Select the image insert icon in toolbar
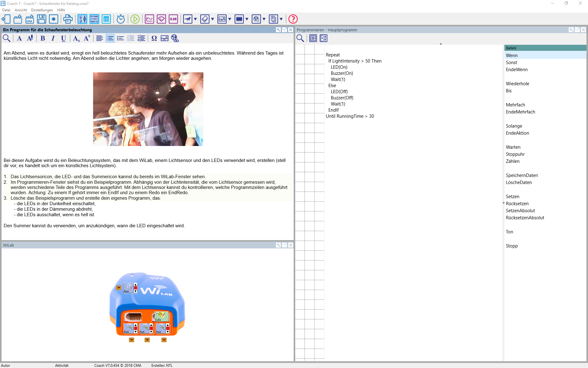 point(164,39)
